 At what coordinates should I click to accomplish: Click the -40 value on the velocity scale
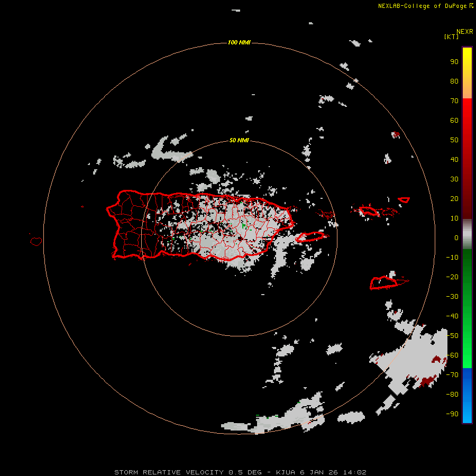452,316
